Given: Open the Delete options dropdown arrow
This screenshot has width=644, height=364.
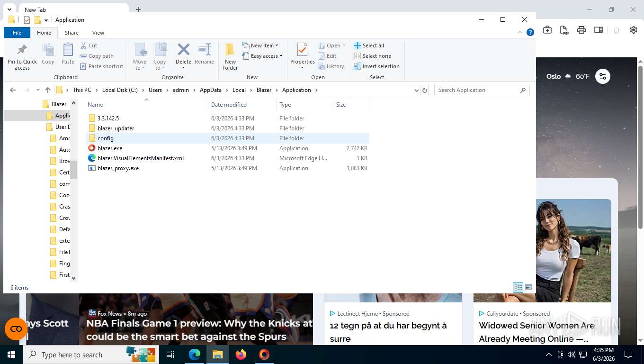Looking at the screenshot, I should coord(183,68).
